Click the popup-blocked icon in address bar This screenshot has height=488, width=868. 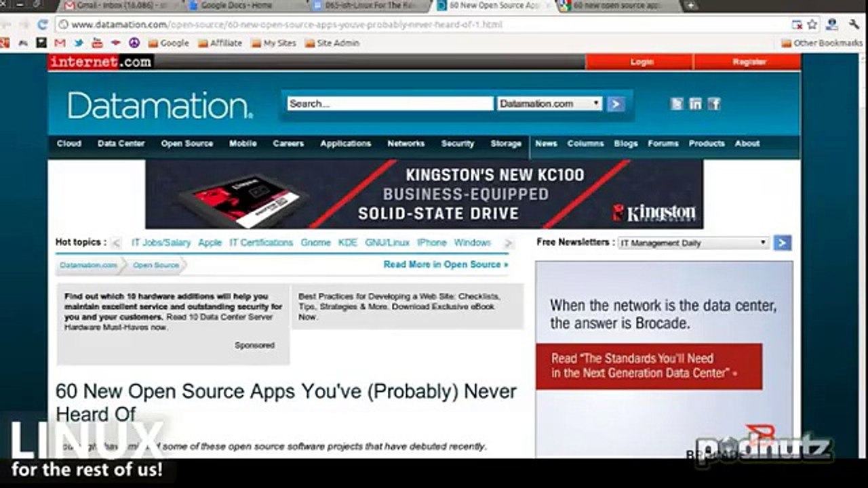click(797, 24)
